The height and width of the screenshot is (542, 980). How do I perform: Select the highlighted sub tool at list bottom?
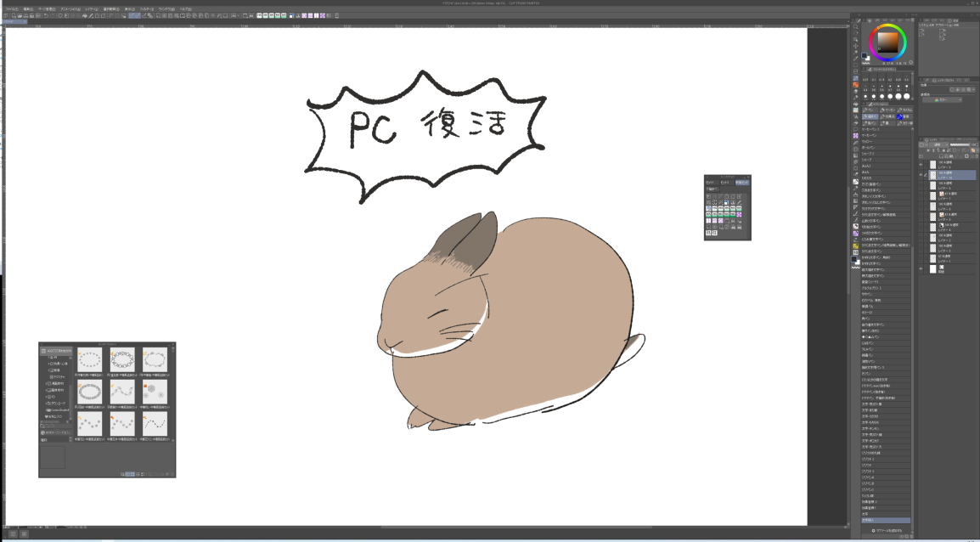pos(886,520)
